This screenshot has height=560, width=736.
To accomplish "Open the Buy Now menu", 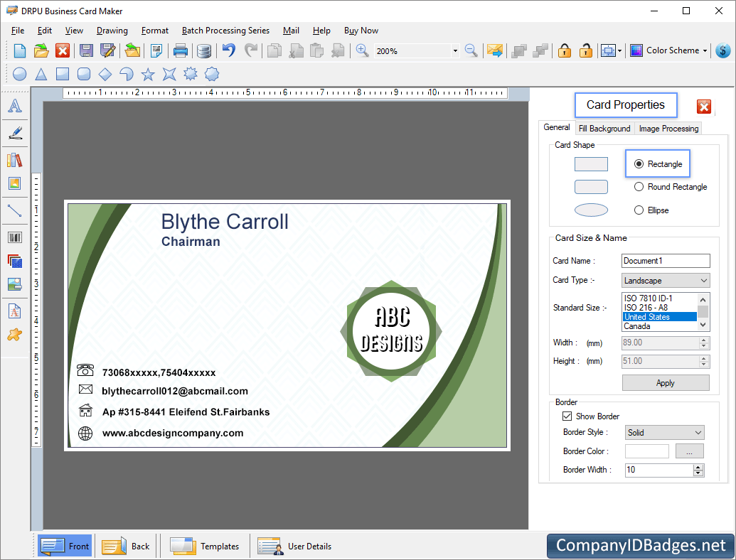I will click(x=361, y=31).
